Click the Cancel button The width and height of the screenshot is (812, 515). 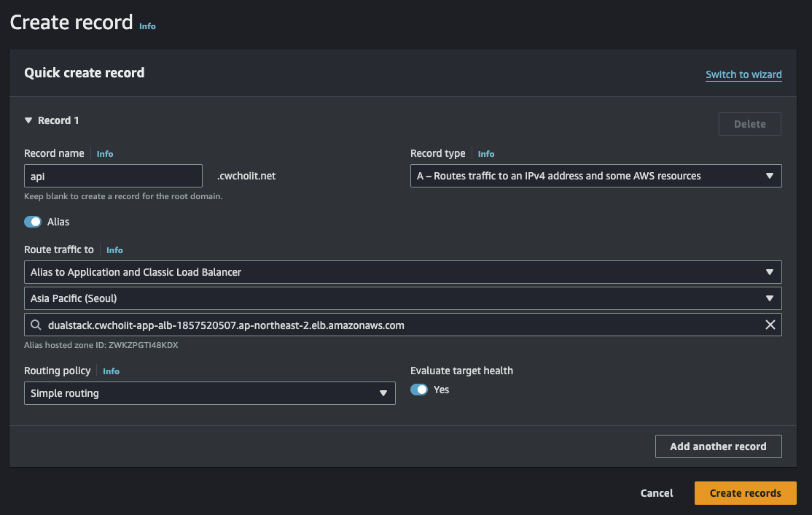(x=657, y=493)
